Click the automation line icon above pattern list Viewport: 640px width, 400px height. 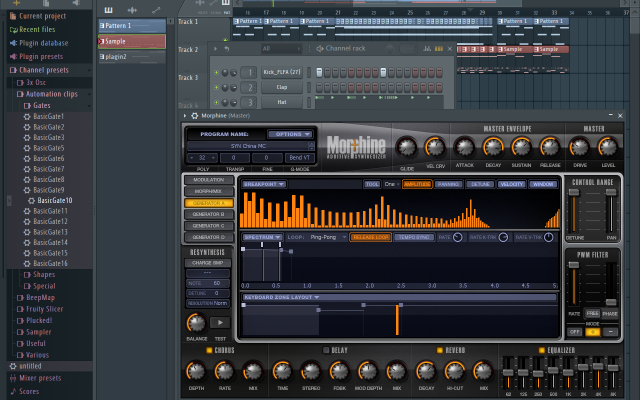point(156,10)
